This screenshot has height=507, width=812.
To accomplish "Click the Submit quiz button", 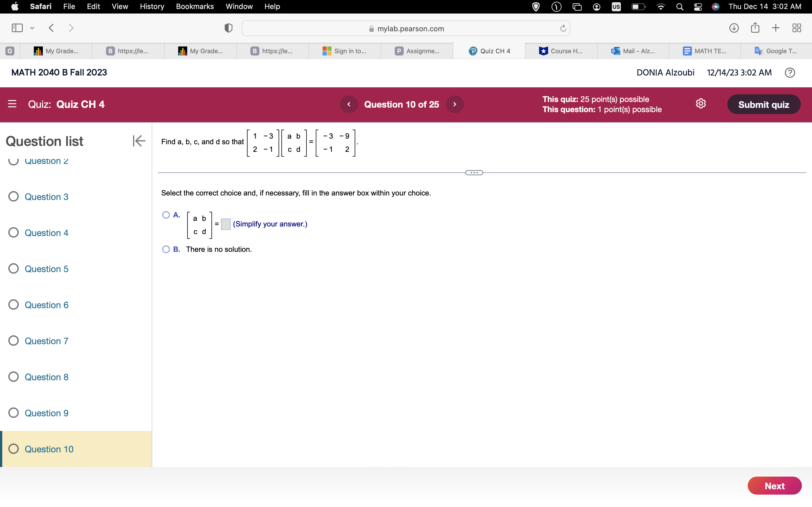I will point(762,104).
